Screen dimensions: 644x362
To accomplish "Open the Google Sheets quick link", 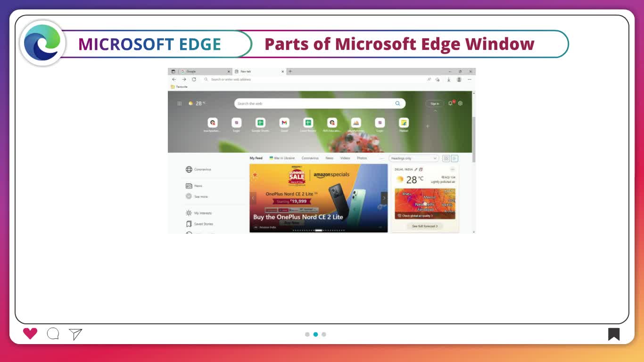I will click(x=260, y=125).
